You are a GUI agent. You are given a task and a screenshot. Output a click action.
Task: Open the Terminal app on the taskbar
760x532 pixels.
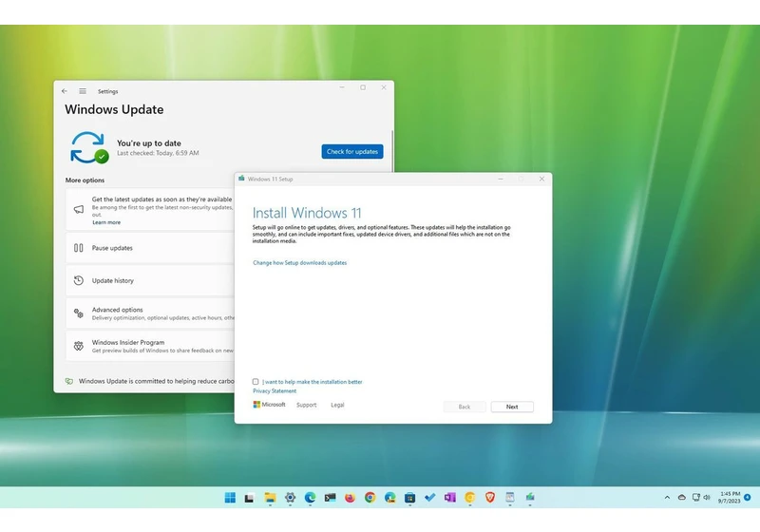point(330,498)
